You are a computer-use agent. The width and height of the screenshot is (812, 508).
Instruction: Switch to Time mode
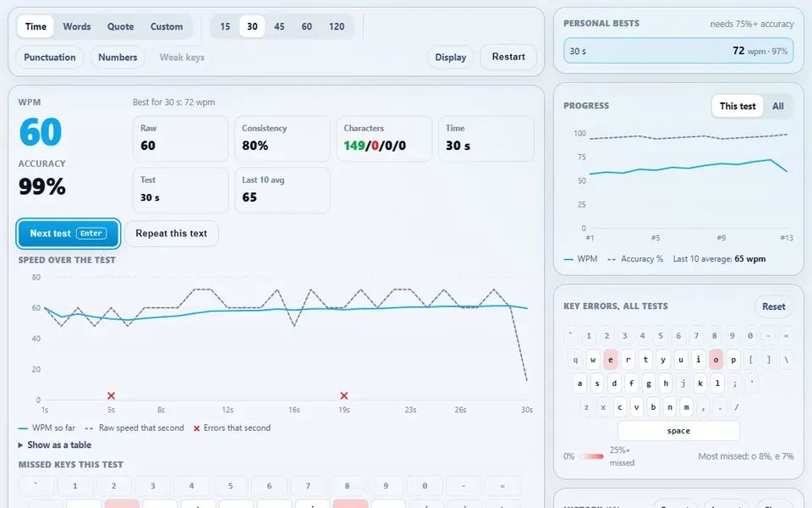coord(36,26)
